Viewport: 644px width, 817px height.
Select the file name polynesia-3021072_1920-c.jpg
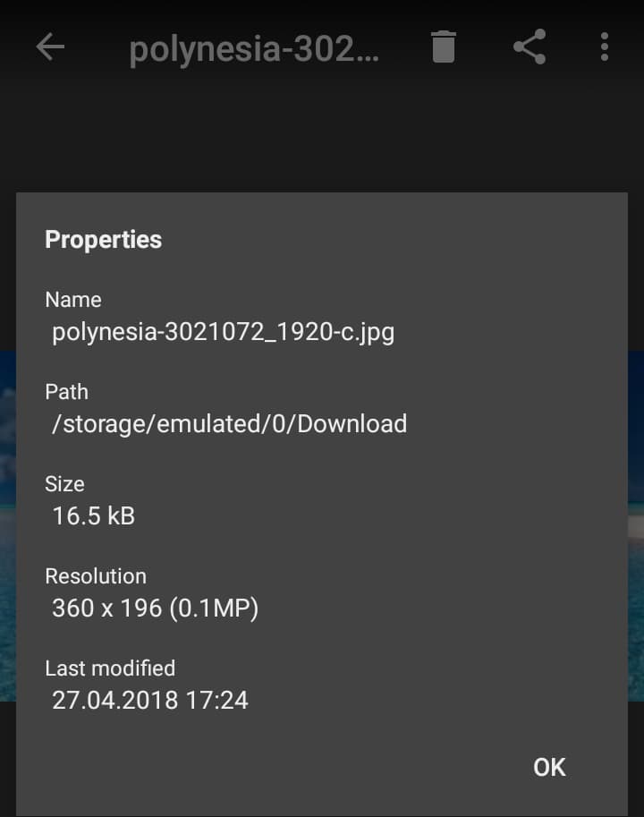tap(224, 332)
